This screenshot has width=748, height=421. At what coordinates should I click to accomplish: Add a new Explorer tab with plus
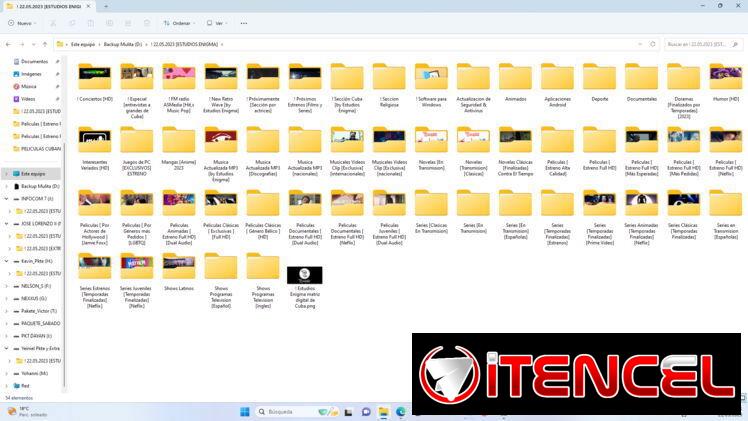[x=106, y=6]
